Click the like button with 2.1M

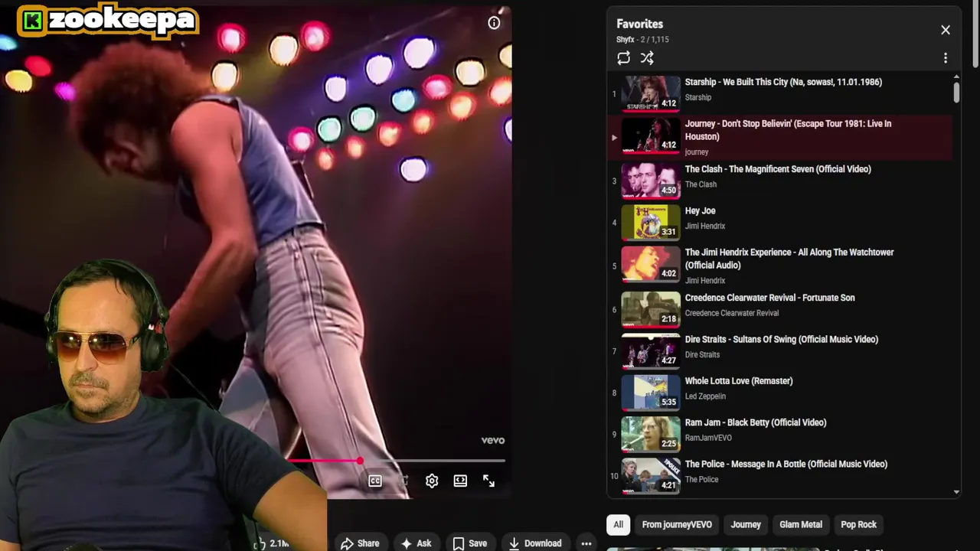coord(273,543)
